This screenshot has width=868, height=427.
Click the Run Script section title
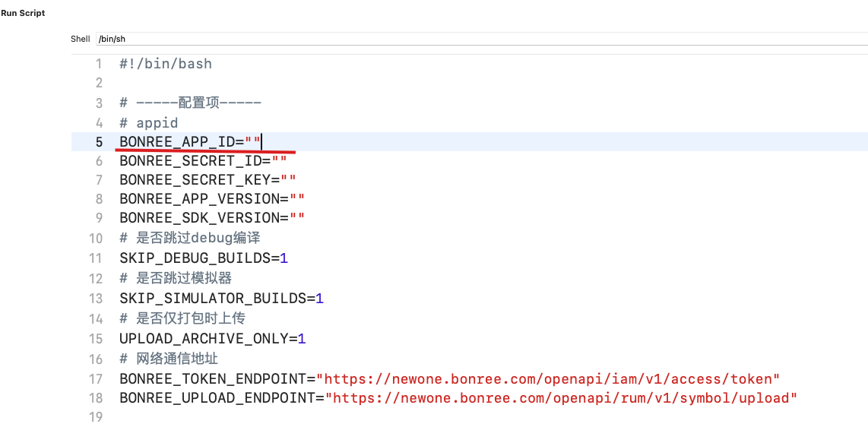coord(23,13)
